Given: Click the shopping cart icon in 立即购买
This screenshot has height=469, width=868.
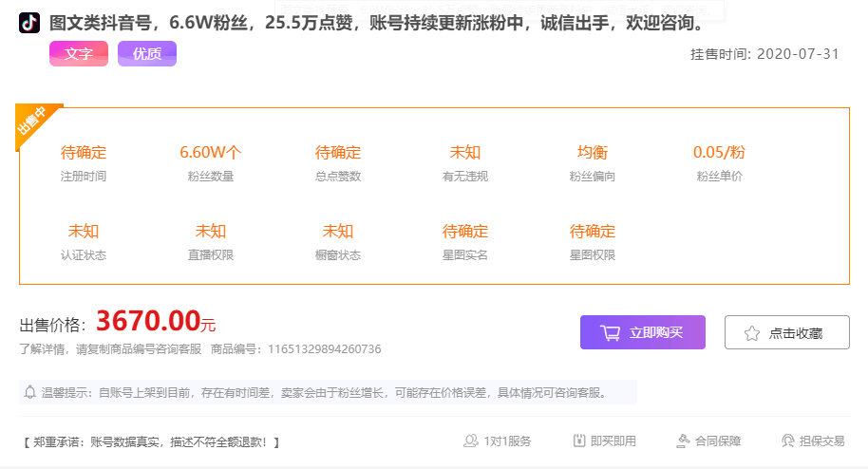Looking at the screenshot, I should tap(610, 332).
